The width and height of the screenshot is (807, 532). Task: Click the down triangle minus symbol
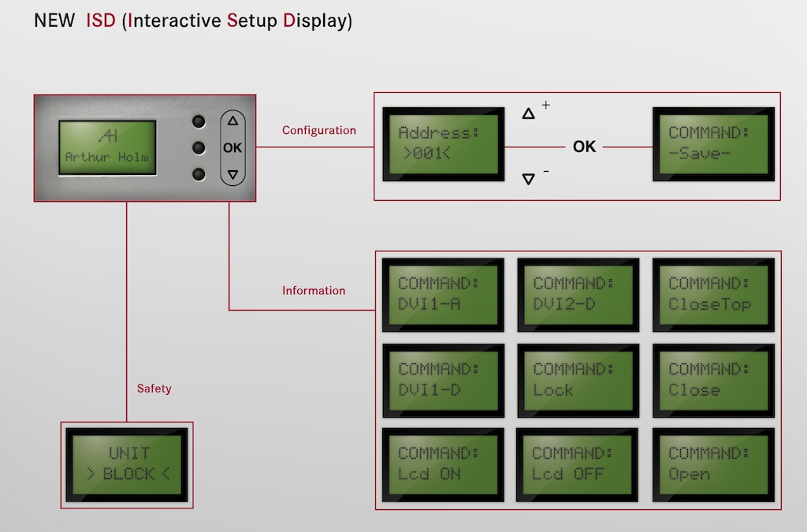pyautogui.click(x=529, y=179)
